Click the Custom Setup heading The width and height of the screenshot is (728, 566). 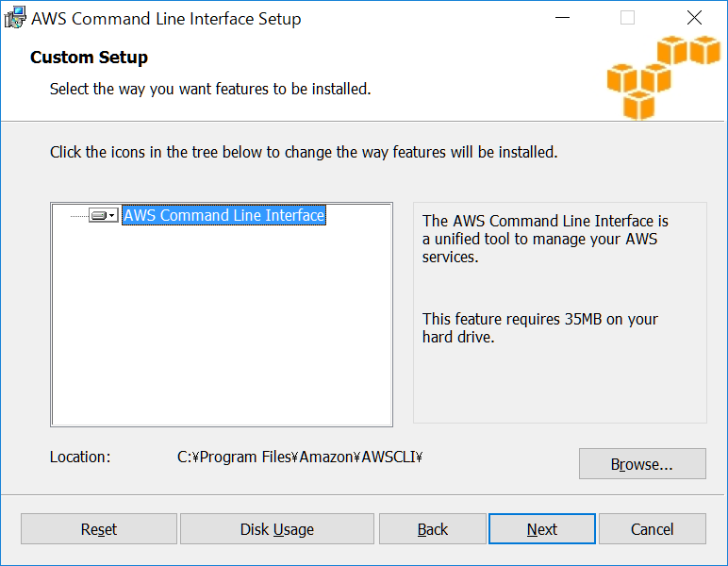89,58
